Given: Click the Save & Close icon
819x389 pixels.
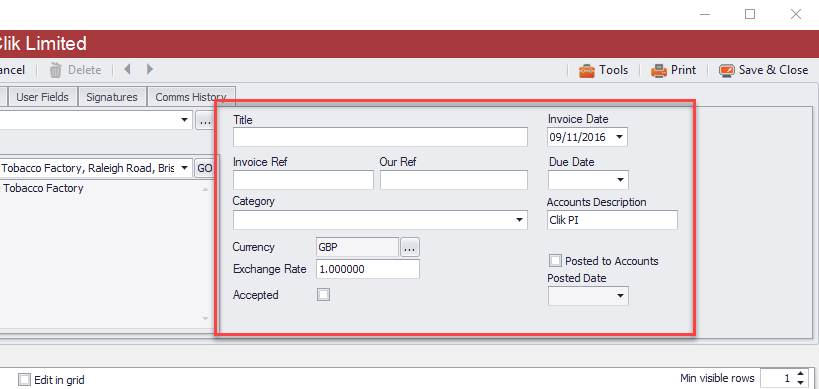Looking at the screenshot, I should (x=727, y=70).
